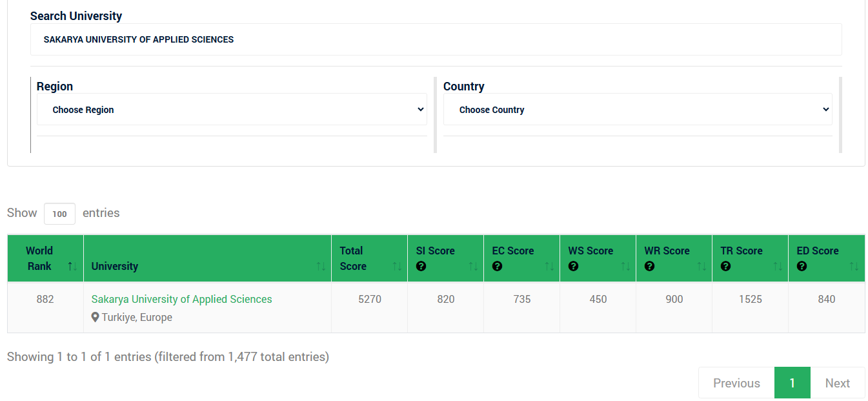
Task: Click the Turkiye, Europe location text
Action: click(x=137, y=317)
